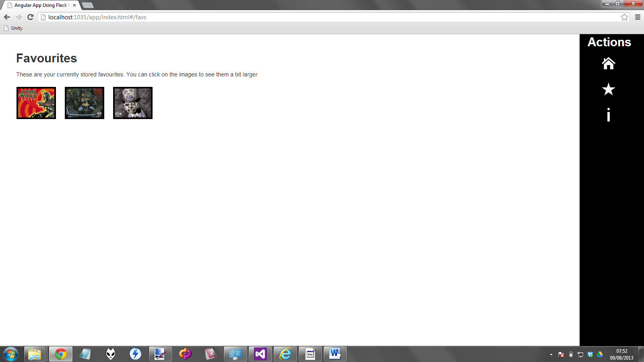
Task: Close the Angular App Using Fleck tab
Action: [x=74, y=5]
